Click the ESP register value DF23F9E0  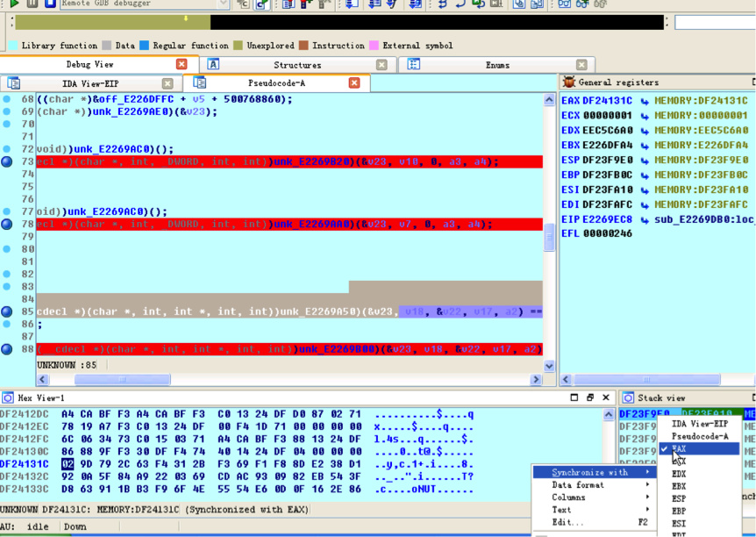(607, 161)
